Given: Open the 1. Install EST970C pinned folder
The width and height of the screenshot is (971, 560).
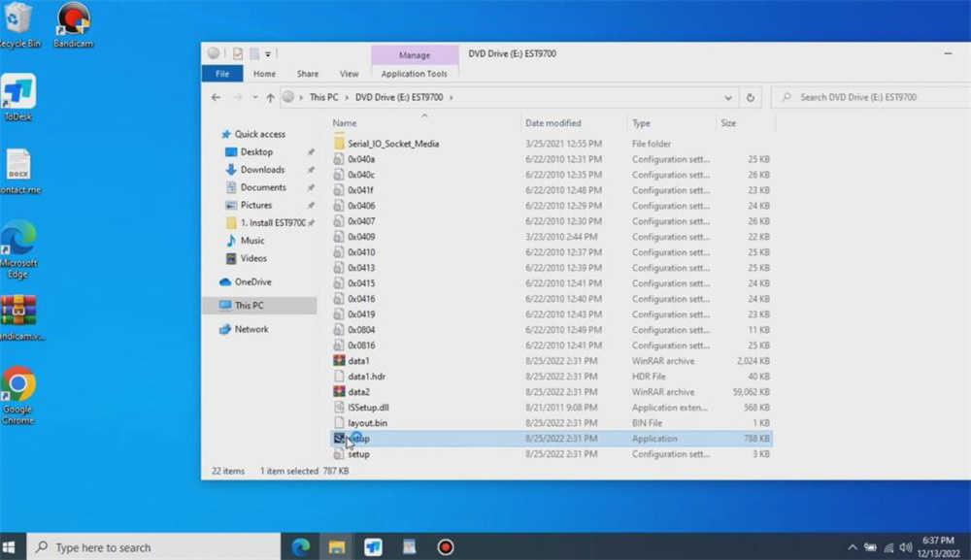Looking at the screenshot, I should (x=273, y=222).
